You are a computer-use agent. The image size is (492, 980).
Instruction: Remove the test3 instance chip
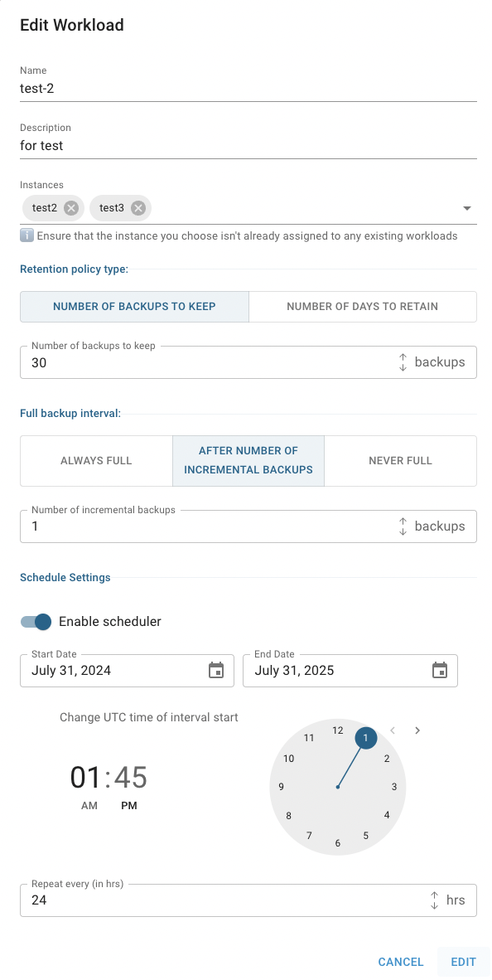[x=138, y=208]
